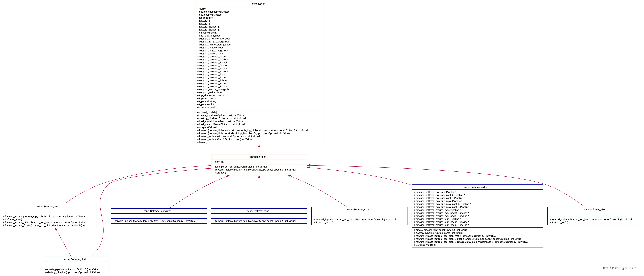
Task: Click the ncnn::Softmax_vulkan class title
Action: [x=476, y=187]
